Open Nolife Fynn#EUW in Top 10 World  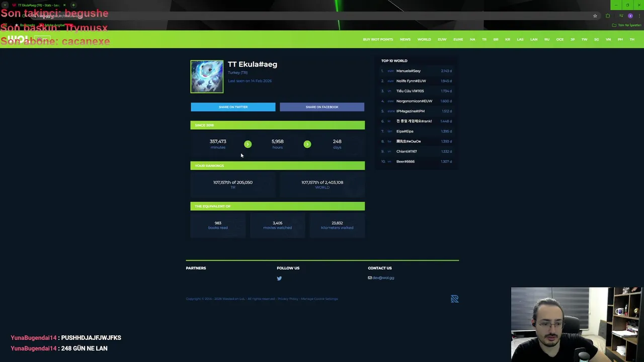click(x=411, y=81)
